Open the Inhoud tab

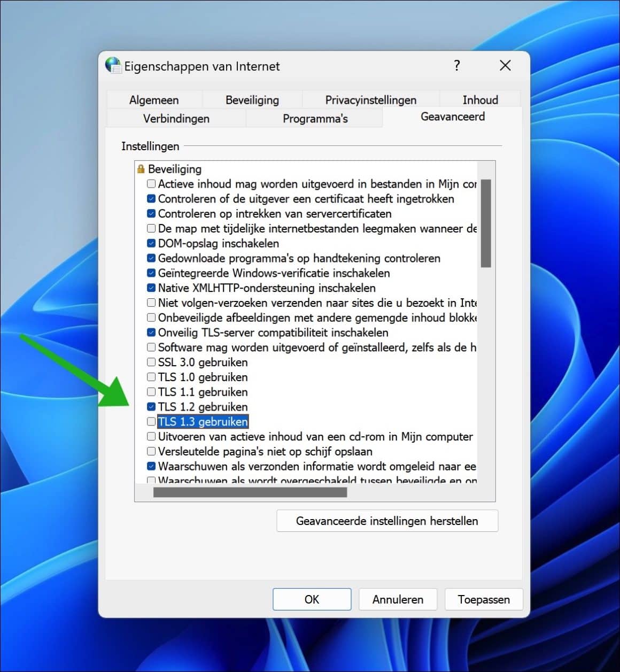(x=480, y=99)
